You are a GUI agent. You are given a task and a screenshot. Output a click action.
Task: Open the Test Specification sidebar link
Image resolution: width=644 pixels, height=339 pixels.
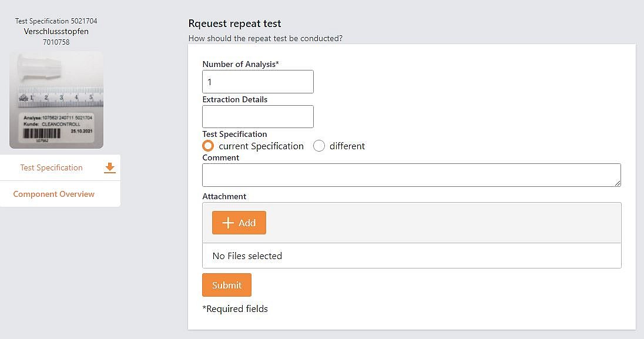[51, 168]
